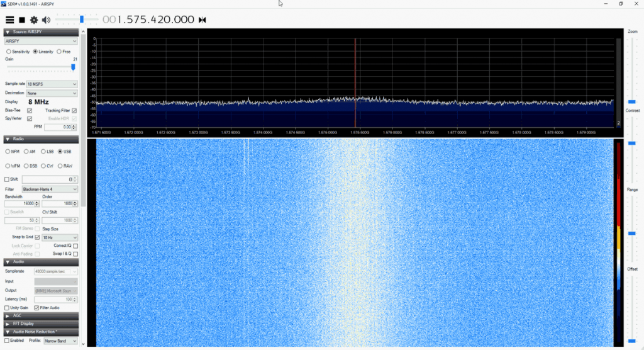The height and width of the screenshot is (350, 644).
Task: Open the hamburger main menu
Action: coord(9,20)
